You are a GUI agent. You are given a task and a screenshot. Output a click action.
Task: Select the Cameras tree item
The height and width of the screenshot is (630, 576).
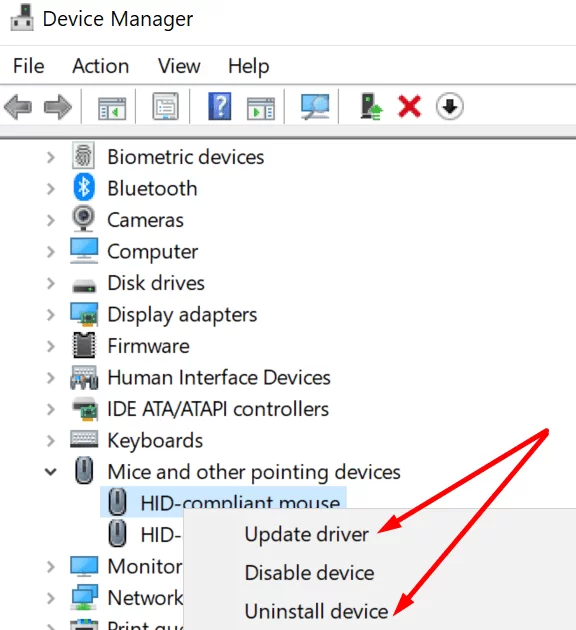pos(145,220)
